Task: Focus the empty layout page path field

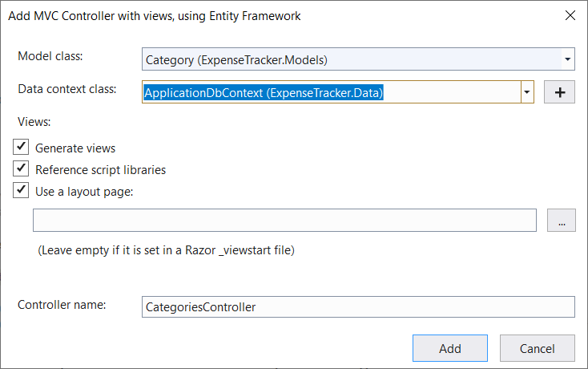Action: (284, 221)
